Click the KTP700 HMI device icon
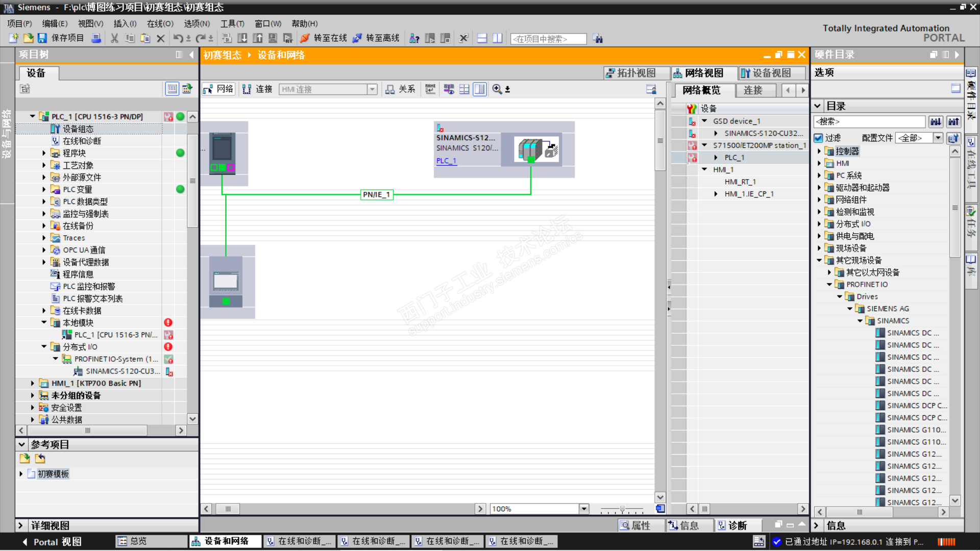Viewport: 980px width, 551px height. (x=226, y=282)
